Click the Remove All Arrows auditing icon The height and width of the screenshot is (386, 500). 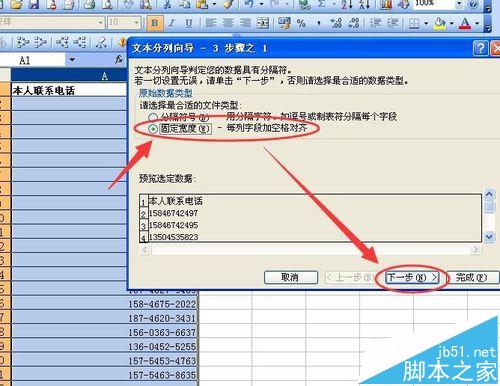101,42
